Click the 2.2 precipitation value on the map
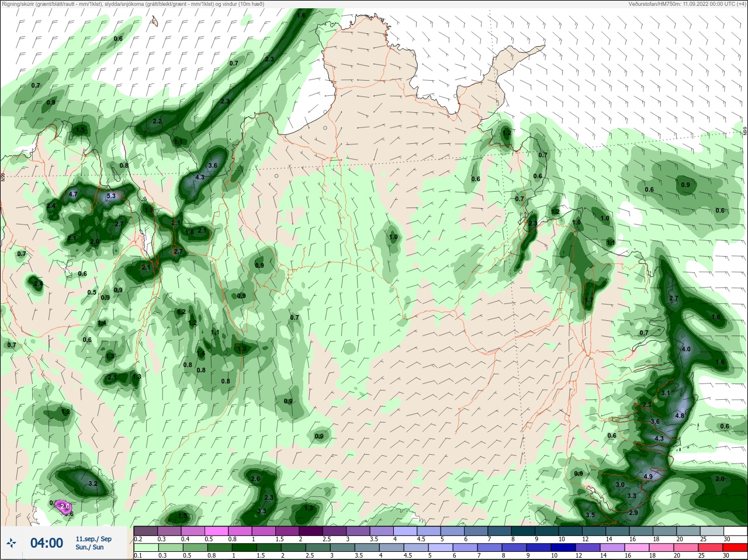This screenshot has width=748, height=560. (157, 122)
